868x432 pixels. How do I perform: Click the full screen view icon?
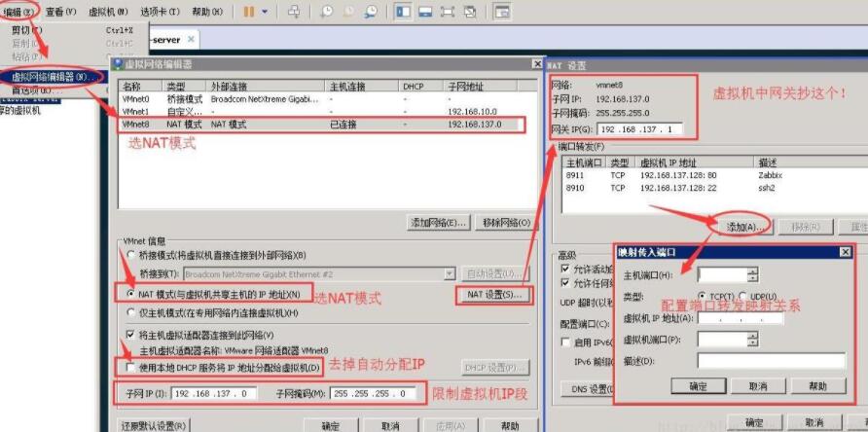[448, 12]
